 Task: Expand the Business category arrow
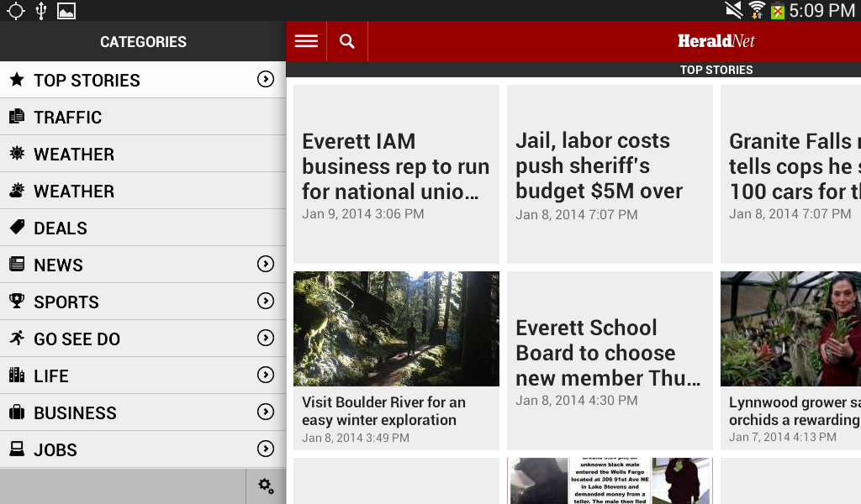(266, 412)
